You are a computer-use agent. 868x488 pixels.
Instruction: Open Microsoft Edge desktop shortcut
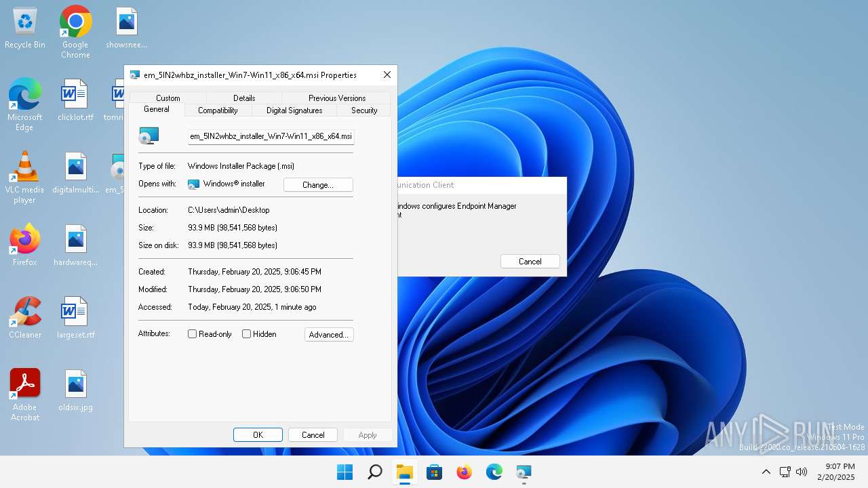[24, 104]
